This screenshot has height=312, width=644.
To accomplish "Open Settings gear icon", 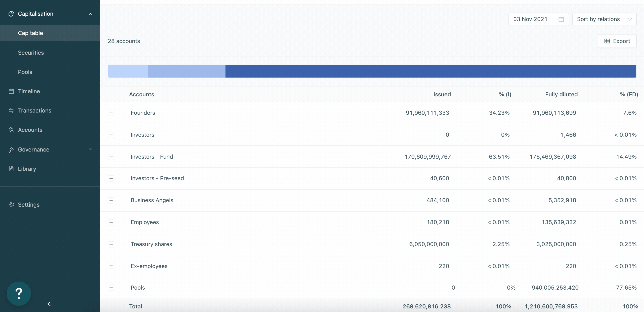I will pos(11,205).
